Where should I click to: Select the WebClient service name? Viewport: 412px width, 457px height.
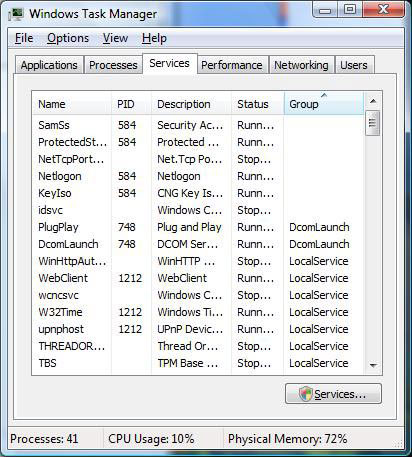point(63,278)
